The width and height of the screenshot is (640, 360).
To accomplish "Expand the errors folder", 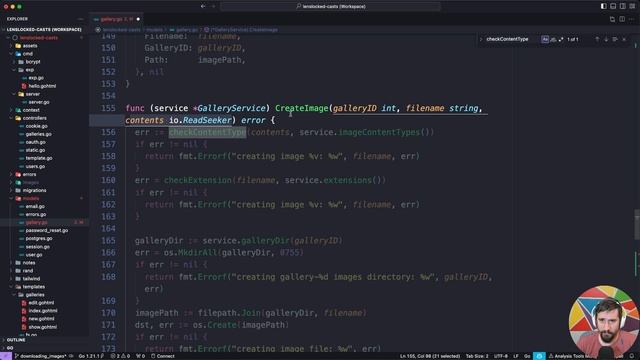I will click(29, 174).
